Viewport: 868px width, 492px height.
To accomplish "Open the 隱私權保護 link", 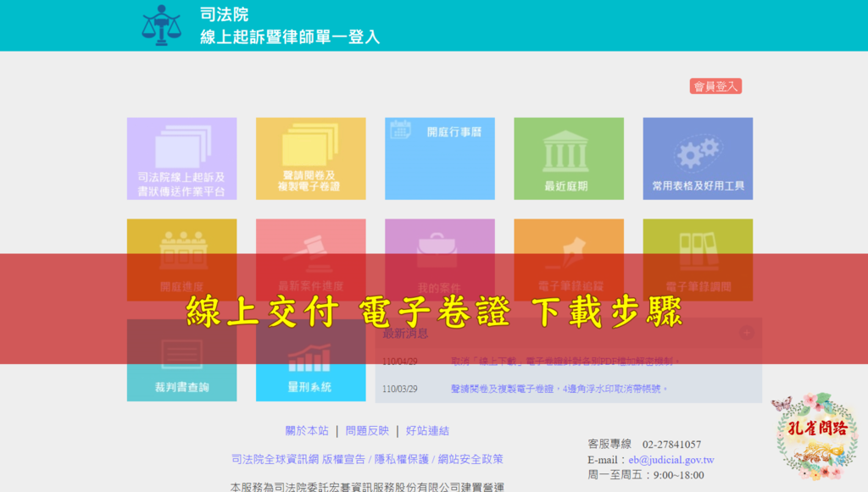I will [401, 459].
